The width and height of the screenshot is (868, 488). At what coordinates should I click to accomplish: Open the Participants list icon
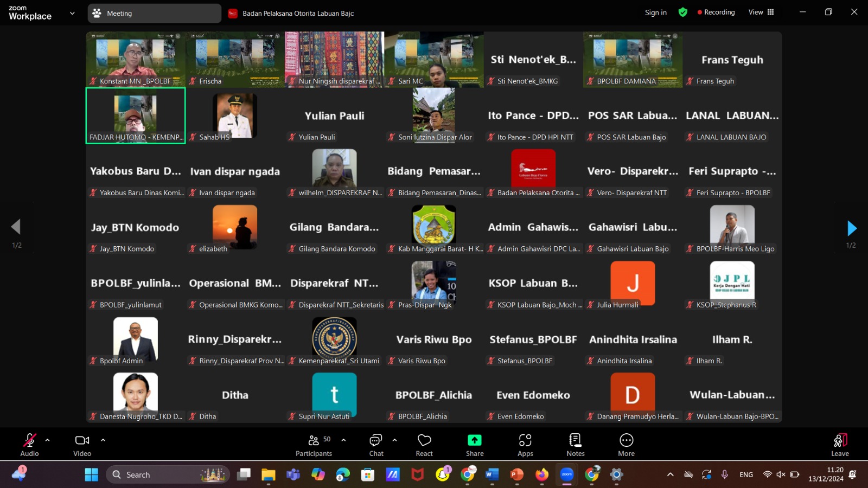[314, 440]
